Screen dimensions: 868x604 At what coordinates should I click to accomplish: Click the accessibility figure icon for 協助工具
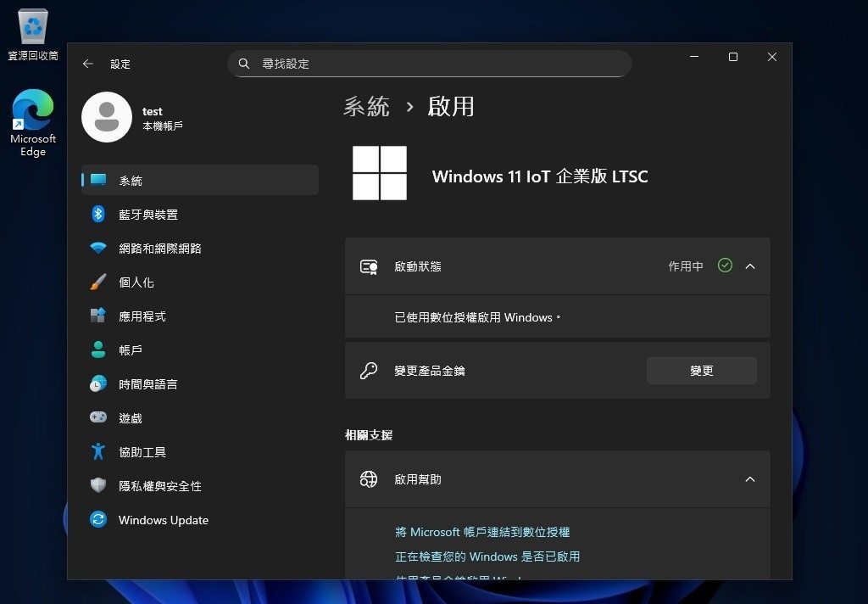[98, 451]
